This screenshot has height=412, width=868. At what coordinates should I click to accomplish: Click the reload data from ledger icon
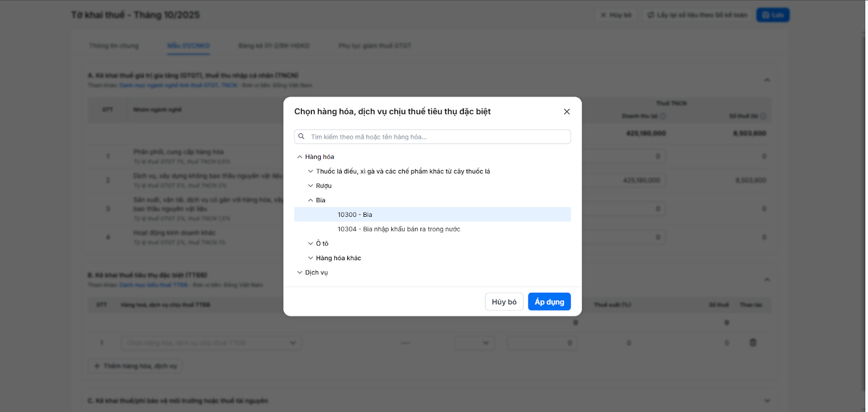650,15
